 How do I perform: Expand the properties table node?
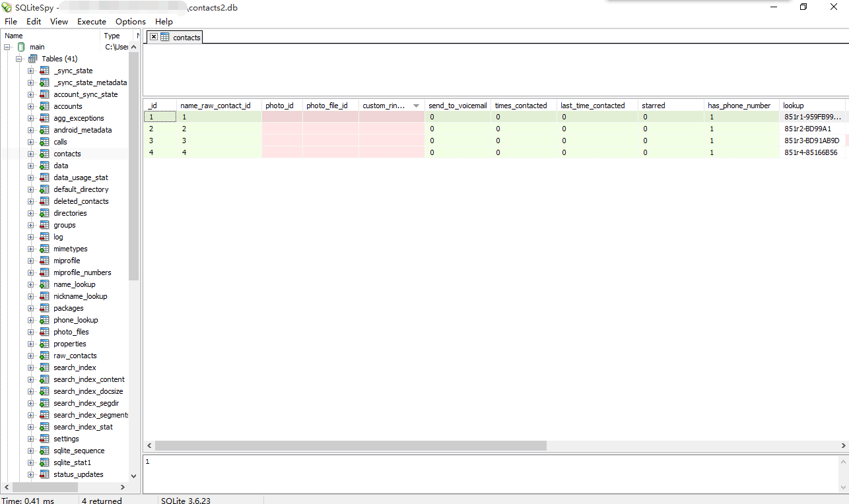point(31,344)
